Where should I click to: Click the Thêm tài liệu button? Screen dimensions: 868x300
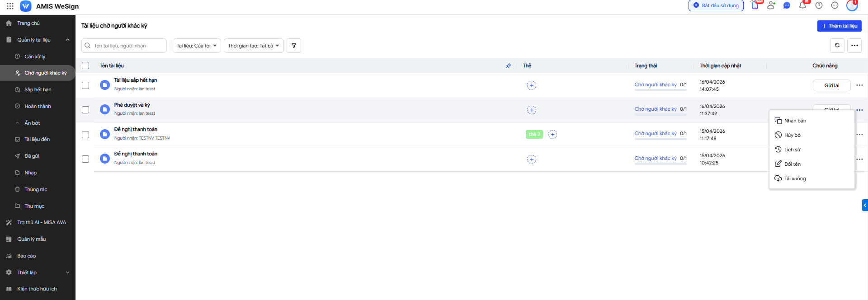[x=839, y=26]
